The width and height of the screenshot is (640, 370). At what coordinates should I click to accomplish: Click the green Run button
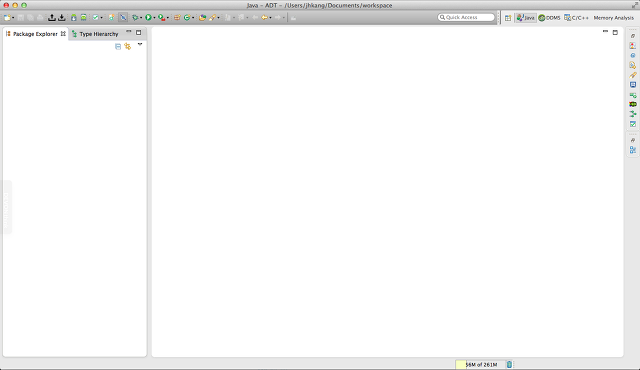pos(148,18)
